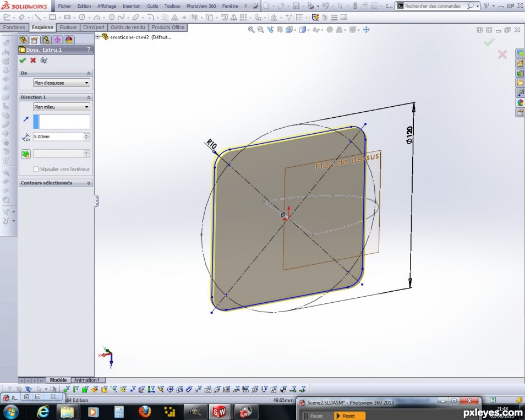Cancel Boss.-Extru.1 with red X
The width and height of the screenshot is (525, 420).
[x=33, y=60]
